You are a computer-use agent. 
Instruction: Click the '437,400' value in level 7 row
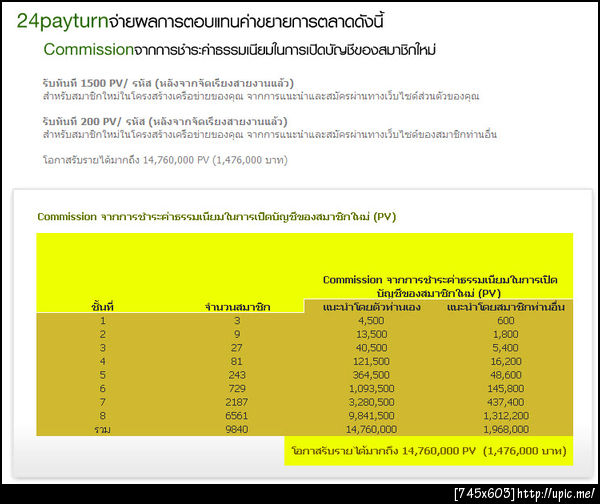click(x=506, y=402)
